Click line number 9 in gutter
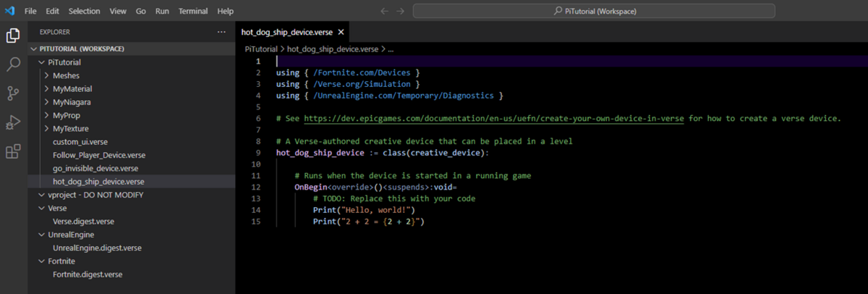The image size is (868, 294). (258, 153)
